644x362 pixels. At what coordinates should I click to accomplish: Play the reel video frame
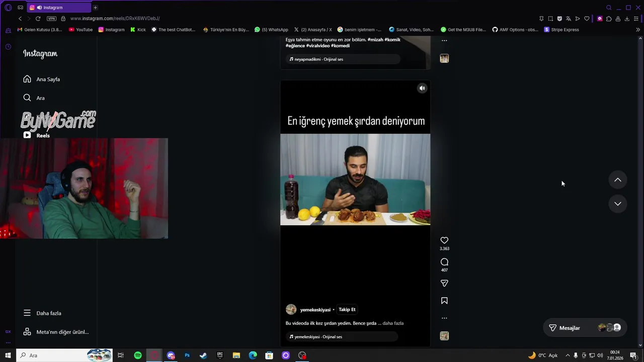click(355, 179)
